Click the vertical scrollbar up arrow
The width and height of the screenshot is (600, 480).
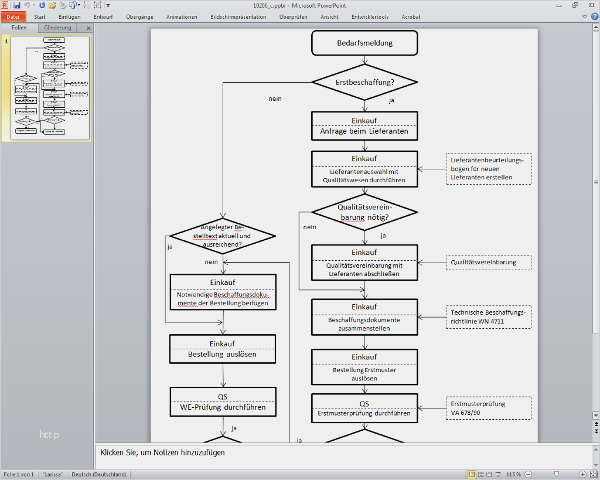(596, 27)
